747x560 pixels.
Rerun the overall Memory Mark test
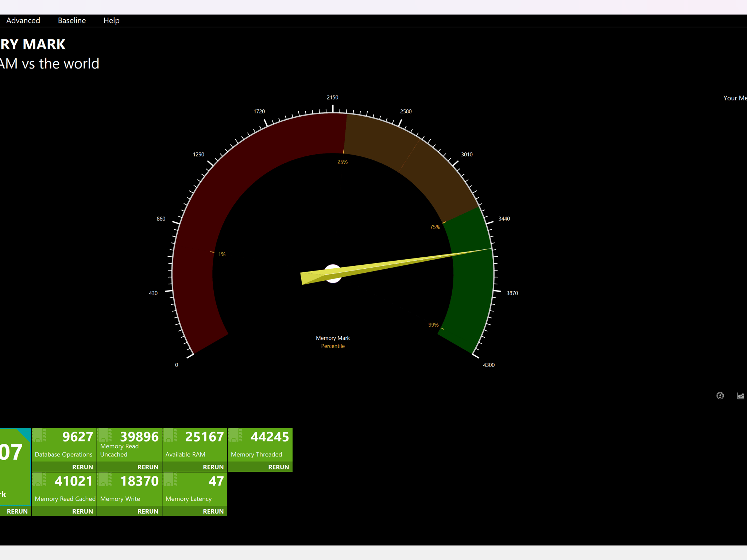pos(17,512)
